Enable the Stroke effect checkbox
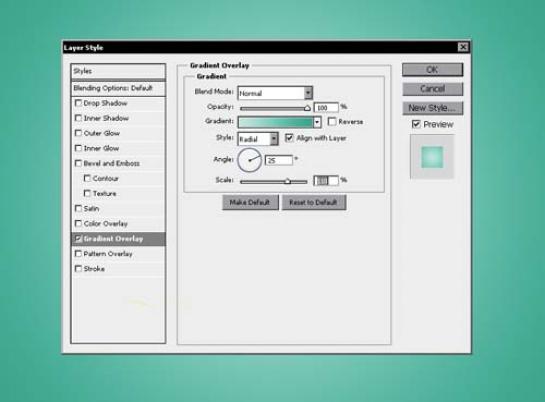Viewport: 545px width, 402px height. coord(78,269)
